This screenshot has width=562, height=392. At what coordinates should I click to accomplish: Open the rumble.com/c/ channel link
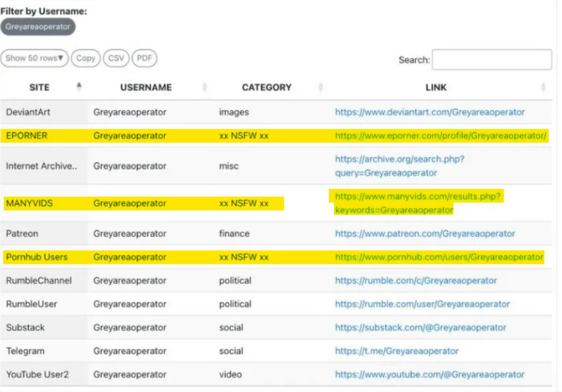click(416, 281)
